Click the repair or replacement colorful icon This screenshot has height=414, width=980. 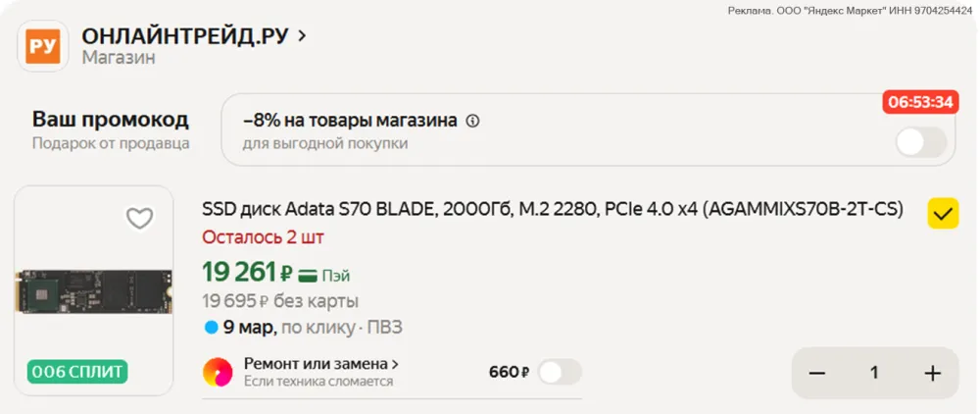[218, 372]
